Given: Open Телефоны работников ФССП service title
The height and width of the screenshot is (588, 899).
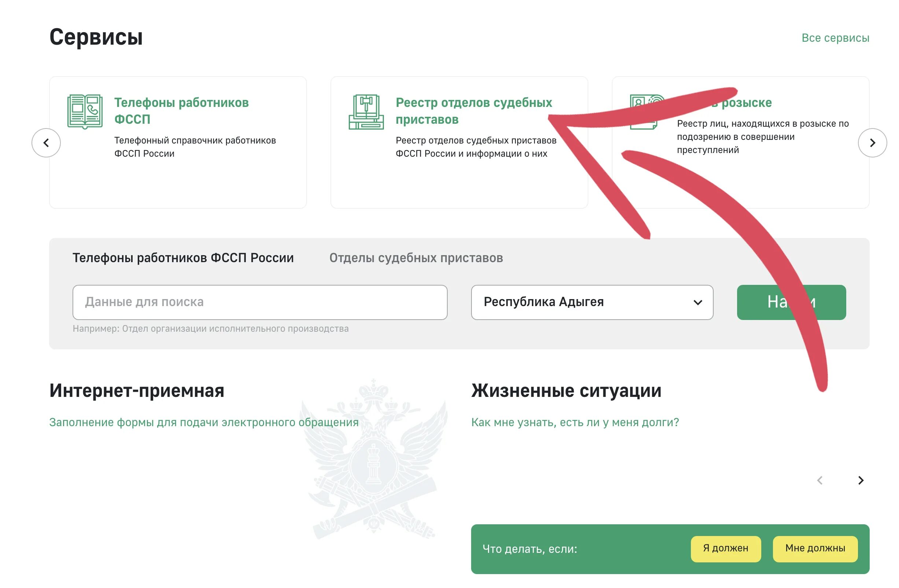Looking at the screenshot, I should (x=181, y=111).
